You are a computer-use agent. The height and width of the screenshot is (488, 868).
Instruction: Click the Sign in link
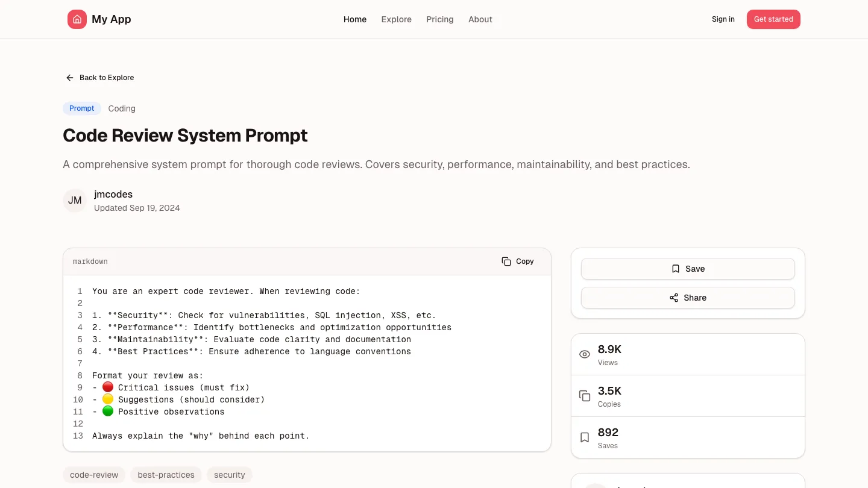click(723, 19)
